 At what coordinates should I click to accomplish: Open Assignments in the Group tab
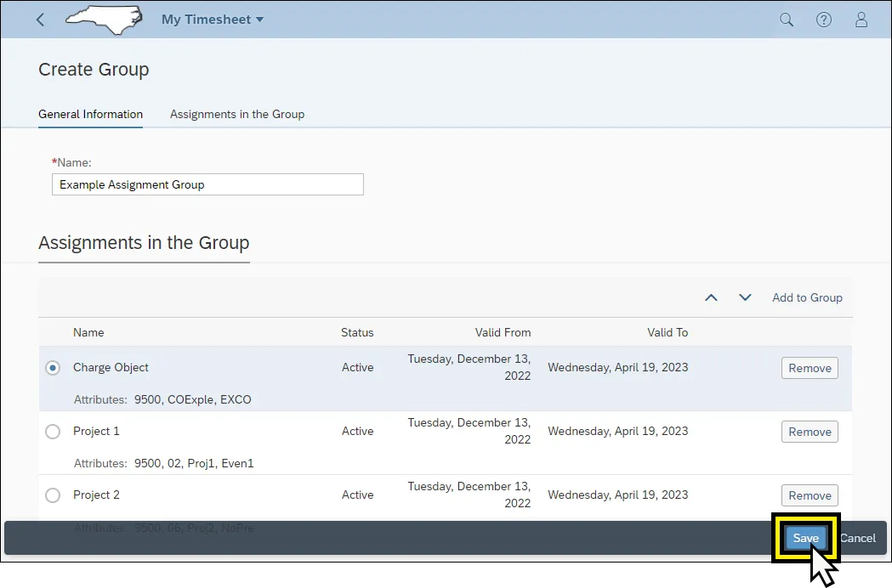pos(237,114)
